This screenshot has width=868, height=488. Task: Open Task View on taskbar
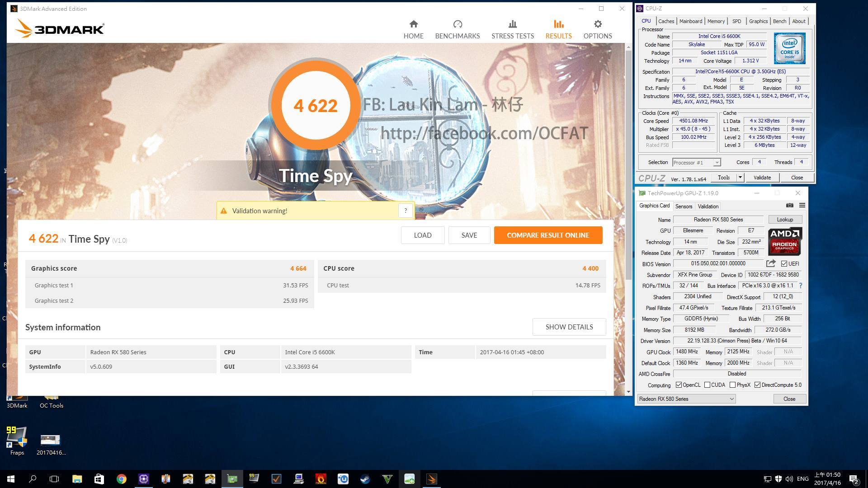click(x=54, y=479)
